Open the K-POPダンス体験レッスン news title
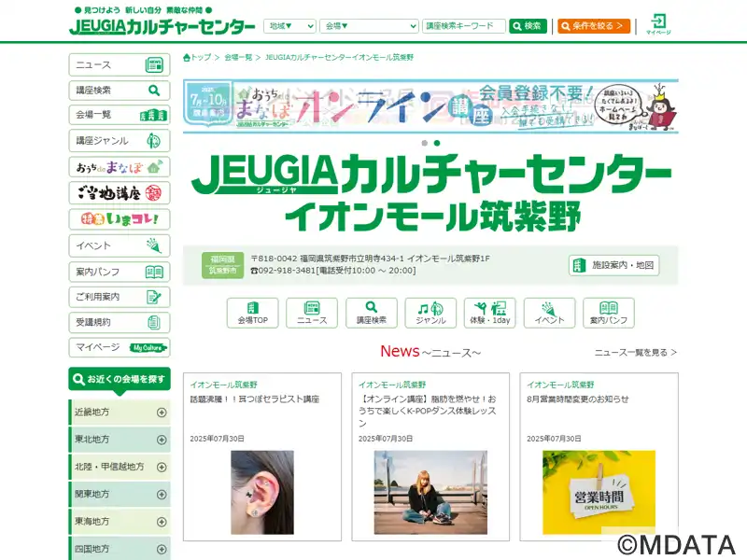The width and height of the screenshot is (747, 560). click(428, 411)
